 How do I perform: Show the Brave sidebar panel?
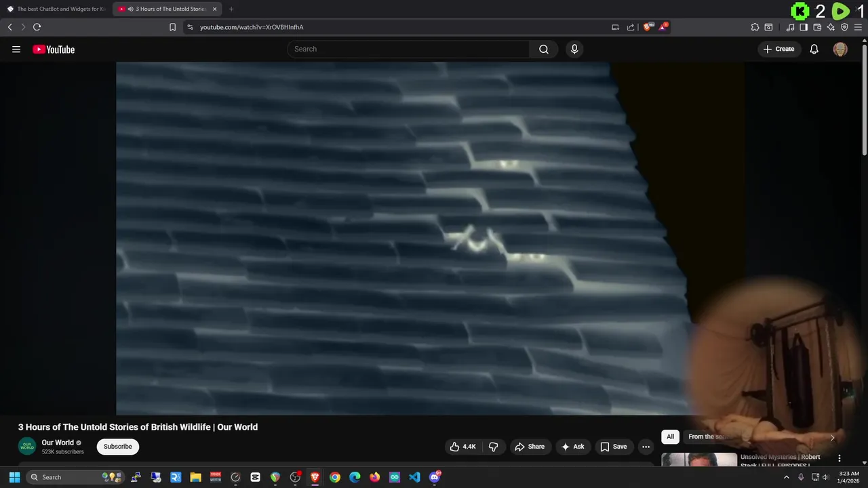804,27
